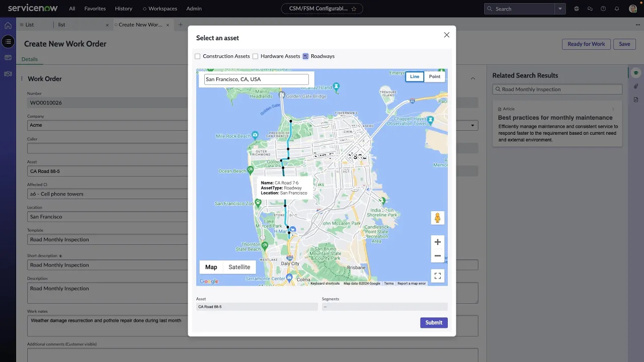Open your user avatar in the top-right
This screenshot has height=362, width=644.
[632, 9]
